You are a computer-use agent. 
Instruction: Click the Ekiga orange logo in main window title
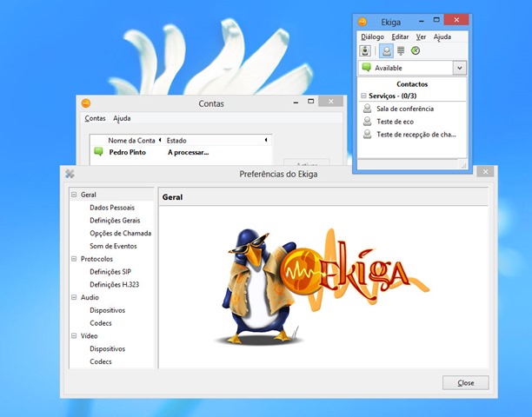(362, 22)
